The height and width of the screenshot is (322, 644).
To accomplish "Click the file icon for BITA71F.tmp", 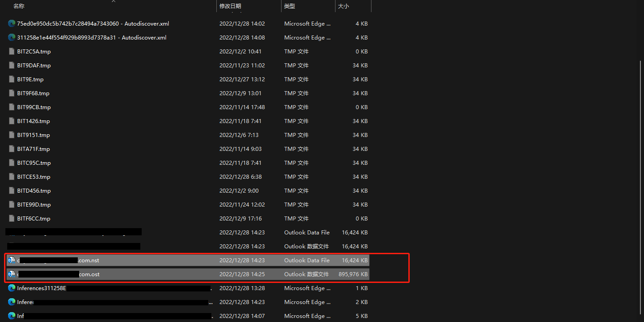I will click(12, 149).
